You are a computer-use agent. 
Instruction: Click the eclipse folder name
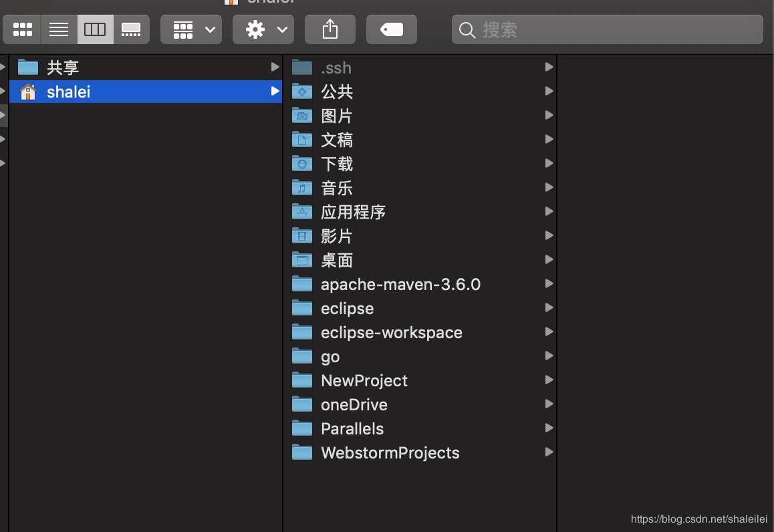coord(348,309)
